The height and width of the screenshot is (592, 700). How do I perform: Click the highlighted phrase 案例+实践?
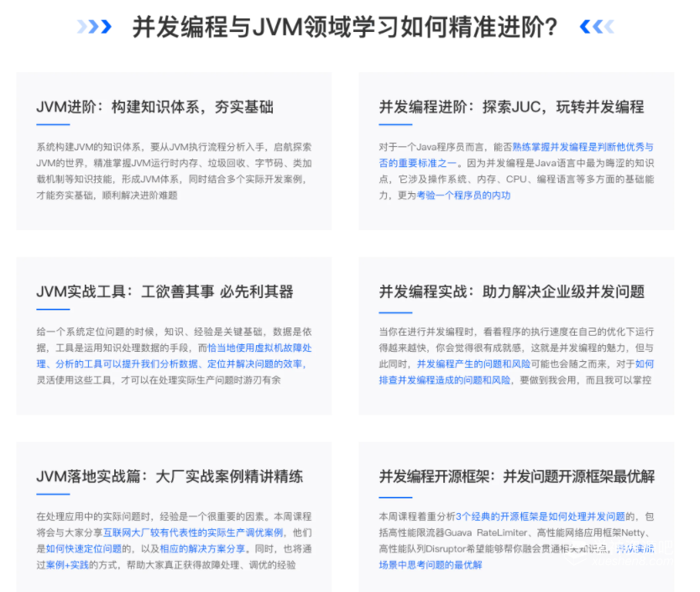[x=68, y=565]
